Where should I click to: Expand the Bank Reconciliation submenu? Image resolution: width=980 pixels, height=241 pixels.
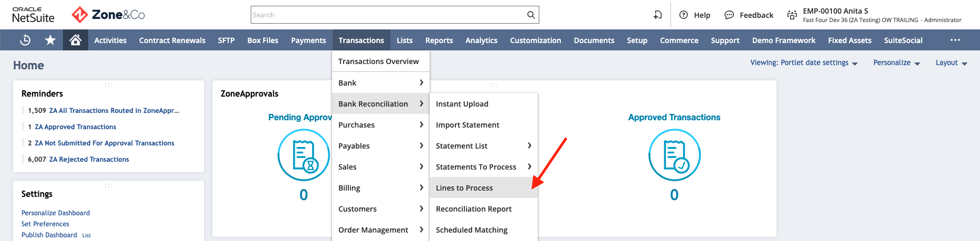click(x=381, y=104)
